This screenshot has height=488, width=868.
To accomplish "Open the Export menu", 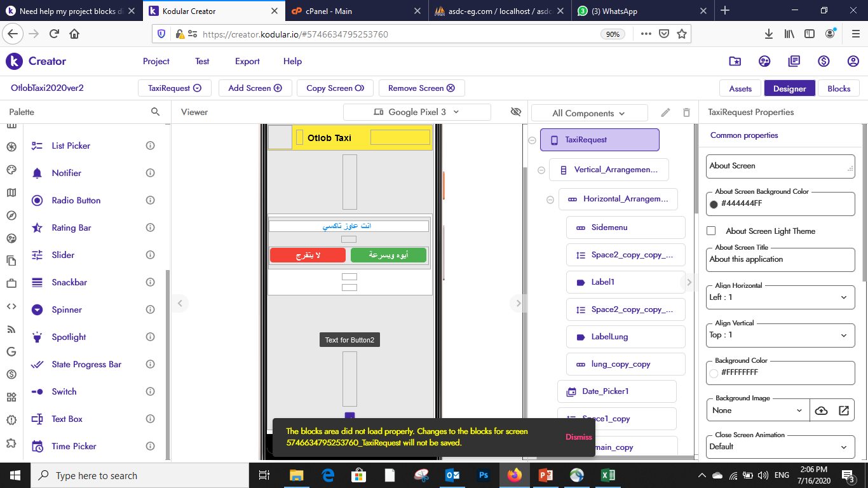I will (x=247, y=61).
